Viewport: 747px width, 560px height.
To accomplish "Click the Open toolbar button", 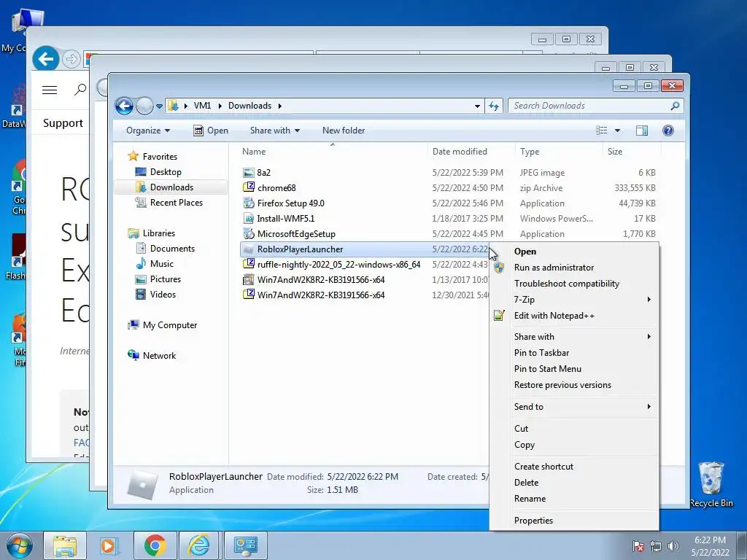I will (211, 131).
